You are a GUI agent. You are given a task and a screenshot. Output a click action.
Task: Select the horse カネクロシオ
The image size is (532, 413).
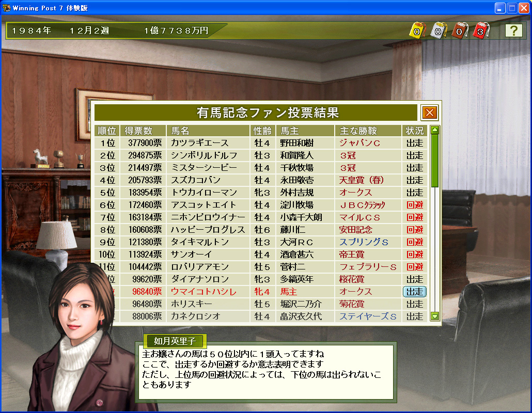point(195,316)
